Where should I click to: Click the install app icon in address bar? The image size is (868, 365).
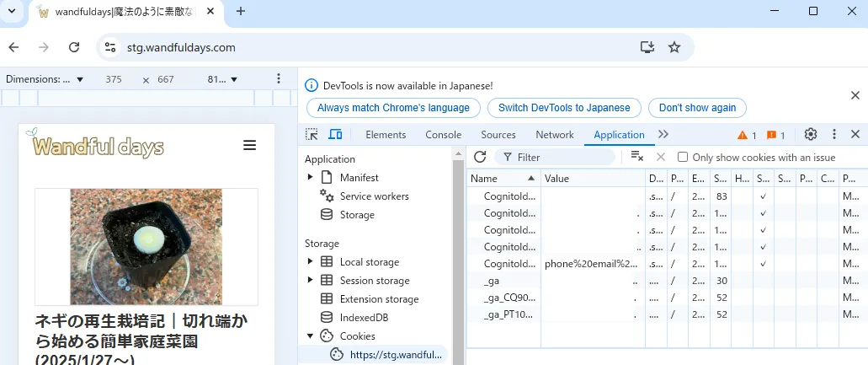pyautogui.click(x=647, y=48)
